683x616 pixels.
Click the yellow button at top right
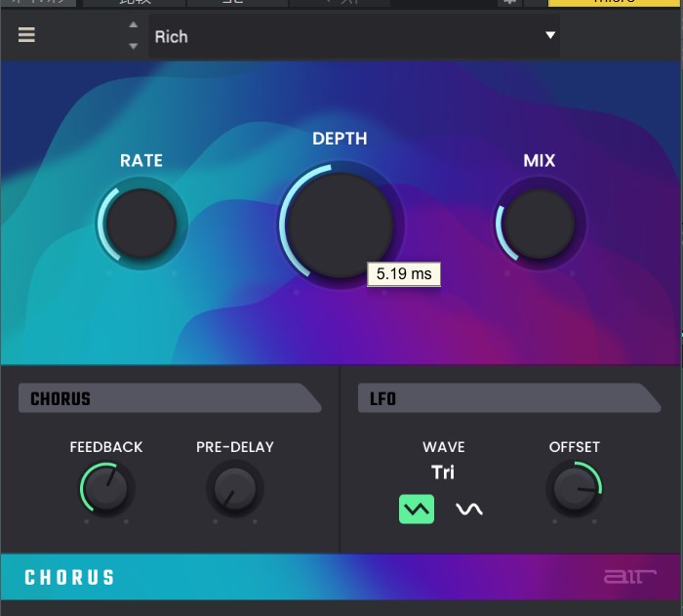[x=615, y=3]
